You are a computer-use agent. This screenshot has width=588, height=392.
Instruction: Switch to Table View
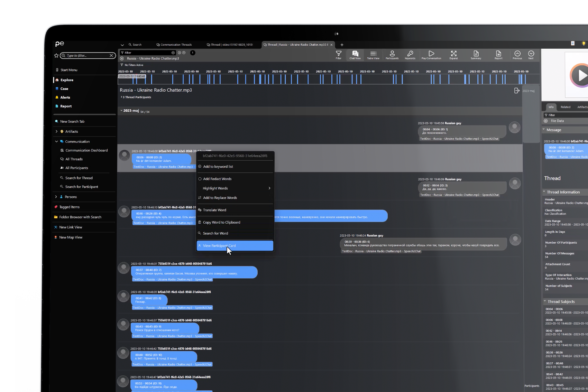point(373,55)
